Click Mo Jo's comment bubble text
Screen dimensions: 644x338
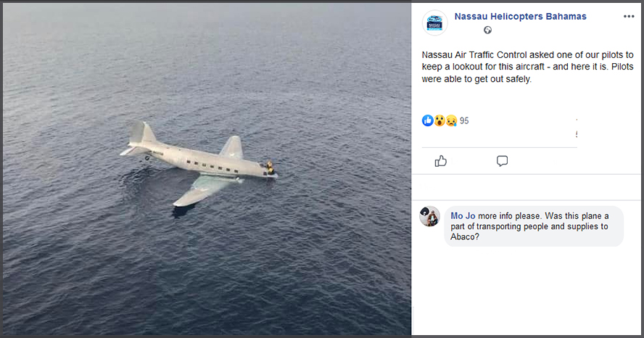point(533,226)
